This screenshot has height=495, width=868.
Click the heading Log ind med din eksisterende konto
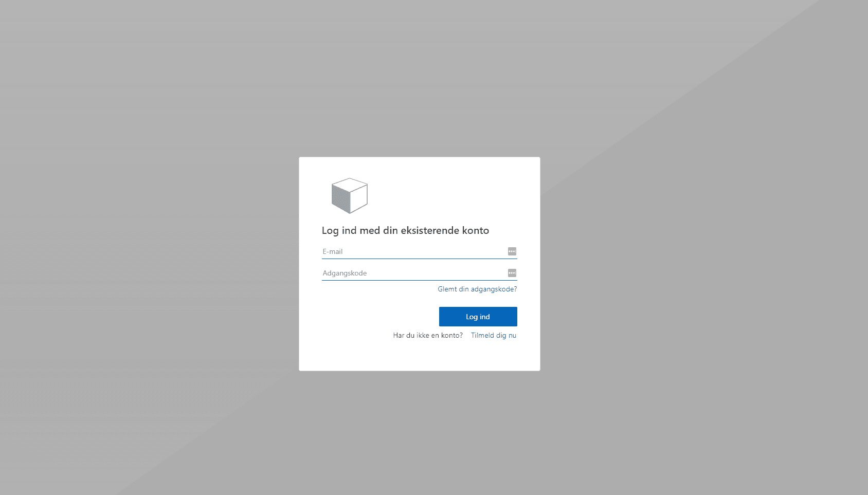405,230
